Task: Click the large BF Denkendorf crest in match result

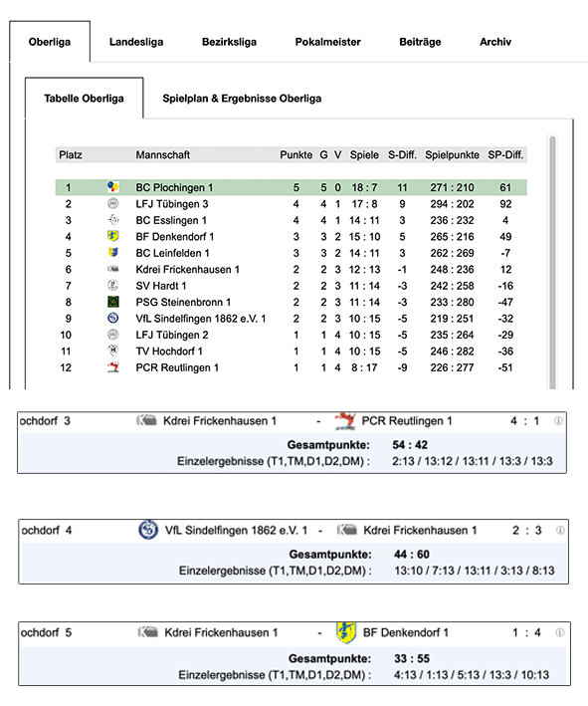Action: (x=346, y=632)
